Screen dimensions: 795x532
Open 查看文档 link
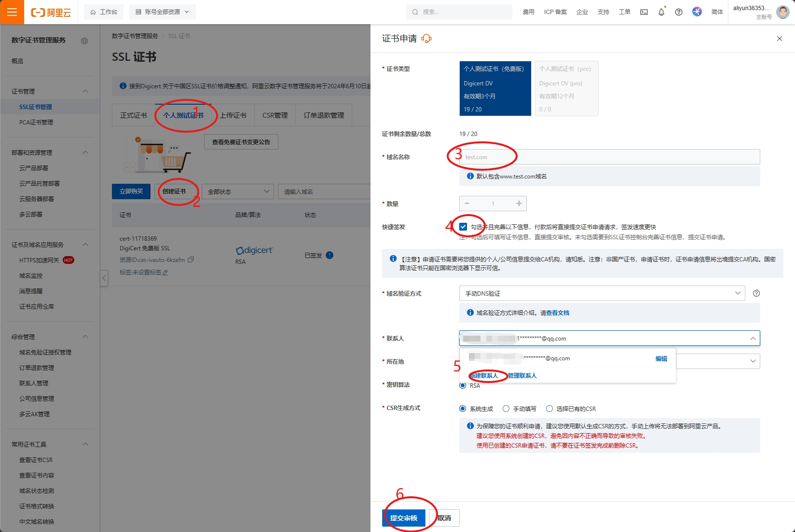558,313
